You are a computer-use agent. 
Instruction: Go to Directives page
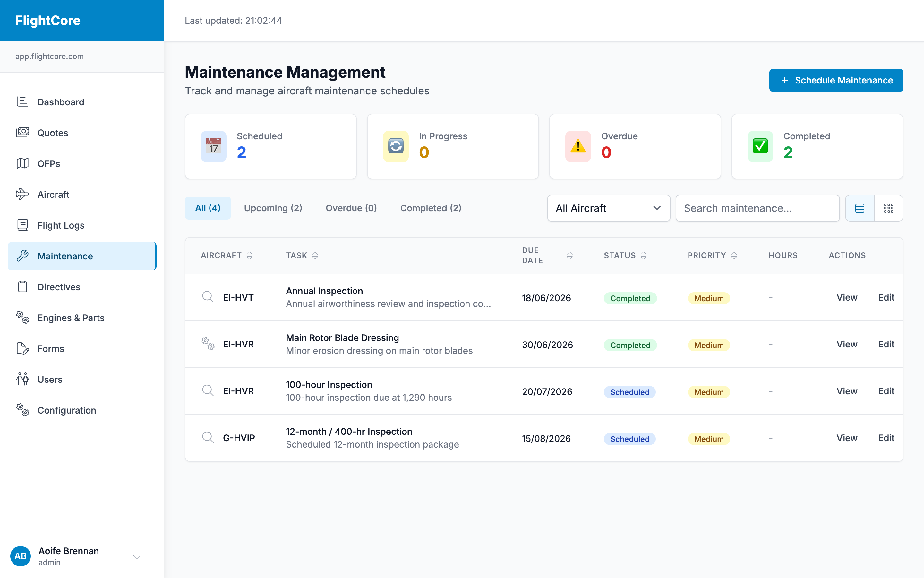(x=82, y=287)
